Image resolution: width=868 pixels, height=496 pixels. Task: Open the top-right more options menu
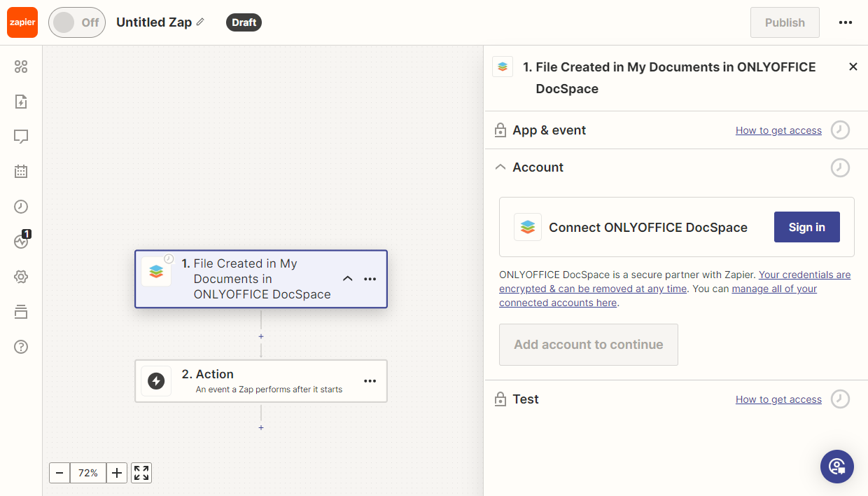click(x=846, y=22)
